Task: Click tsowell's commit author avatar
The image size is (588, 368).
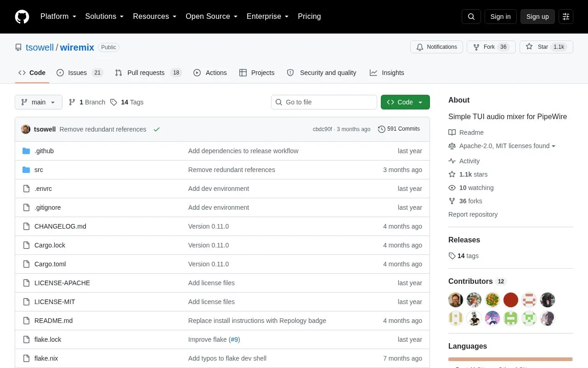Action: (26, 129)
